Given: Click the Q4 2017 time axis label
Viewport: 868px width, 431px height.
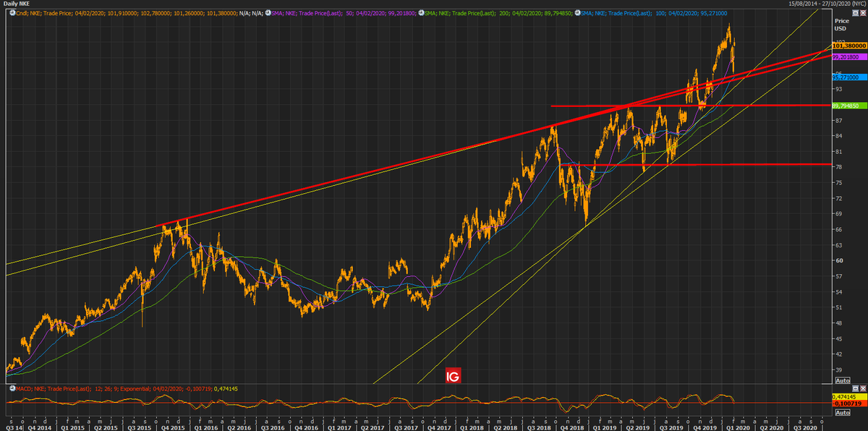Looking at the screenshot, I should 438,428.
